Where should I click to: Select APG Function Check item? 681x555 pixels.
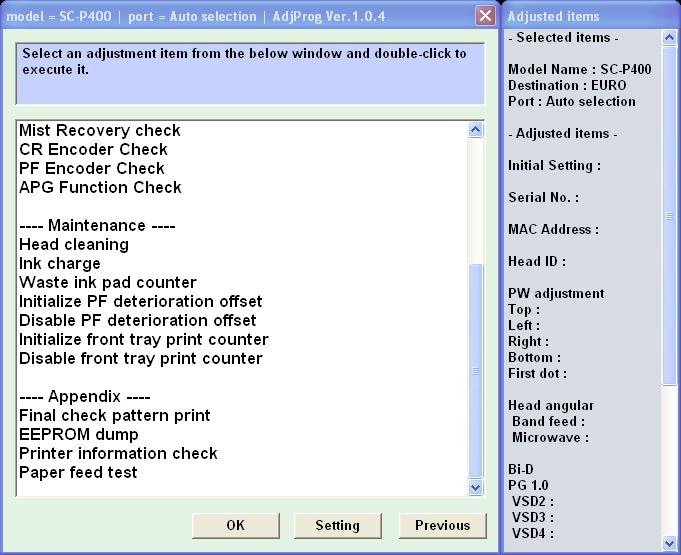click(x=100, y=188)
